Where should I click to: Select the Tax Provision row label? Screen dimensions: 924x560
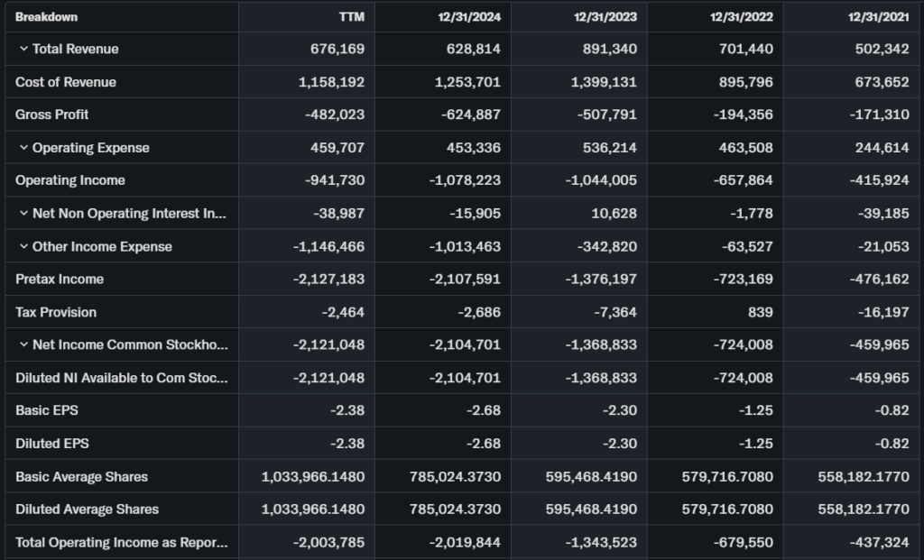coord(56,312)
